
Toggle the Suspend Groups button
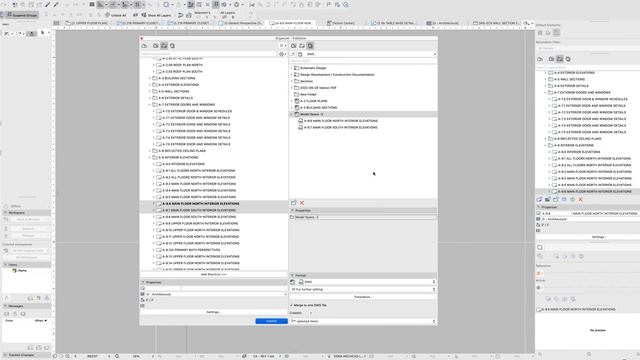(21, 15)
